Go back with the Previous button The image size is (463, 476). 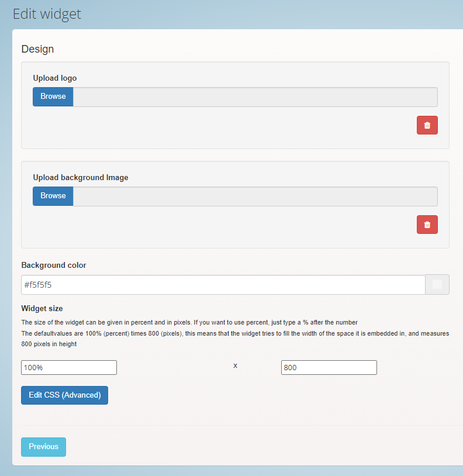point(43,447)
